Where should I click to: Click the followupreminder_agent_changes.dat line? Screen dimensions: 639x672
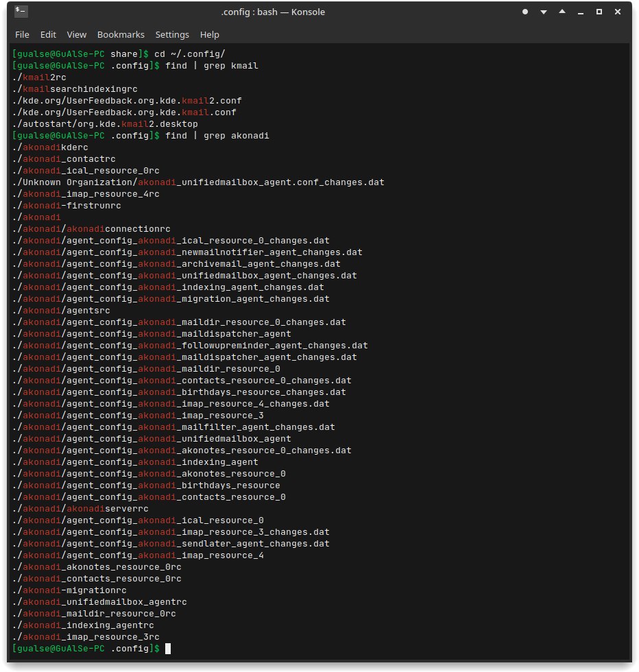[191, 346]
